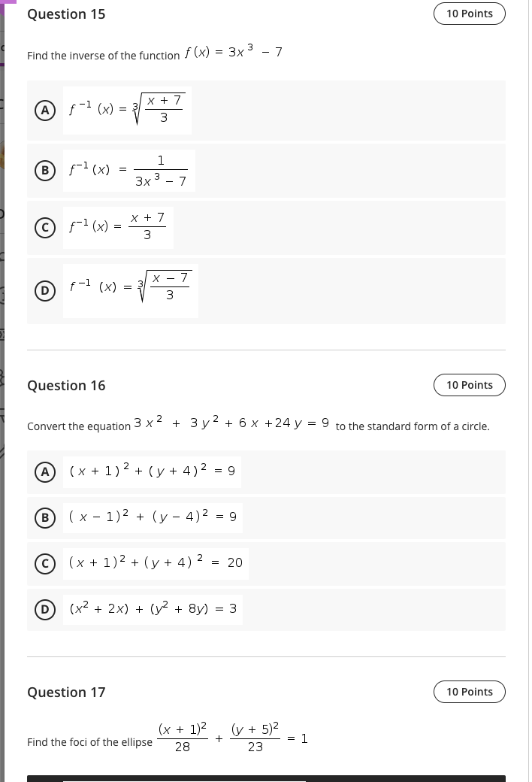
Task: Select option D for Question 16
Action: pos(45,609)
